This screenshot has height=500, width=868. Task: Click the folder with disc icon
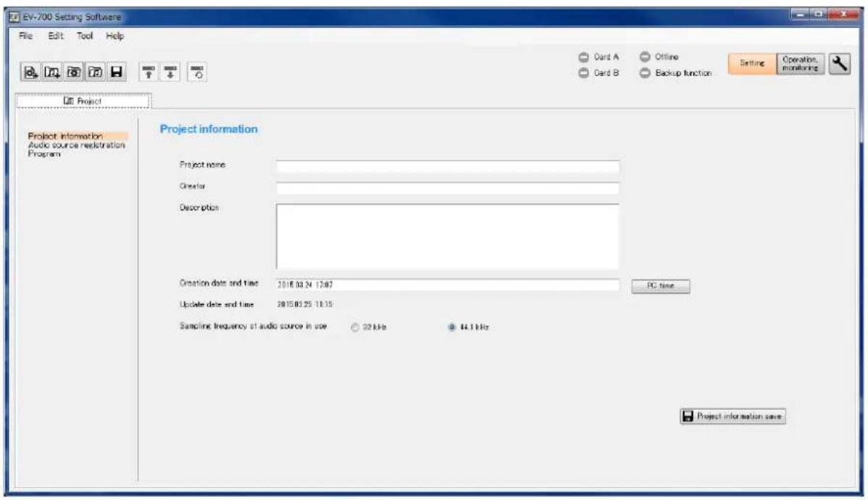click(74, 72)
